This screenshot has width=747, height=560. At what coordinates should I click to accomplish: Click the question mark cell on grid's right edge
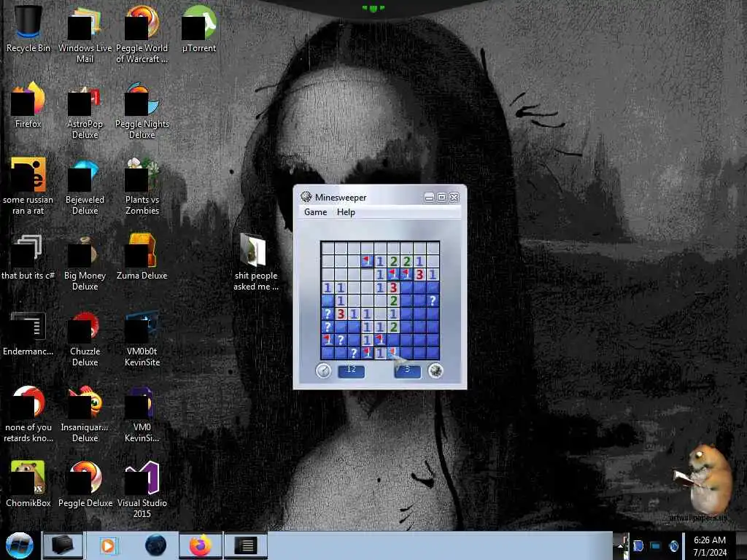(433, 300)
